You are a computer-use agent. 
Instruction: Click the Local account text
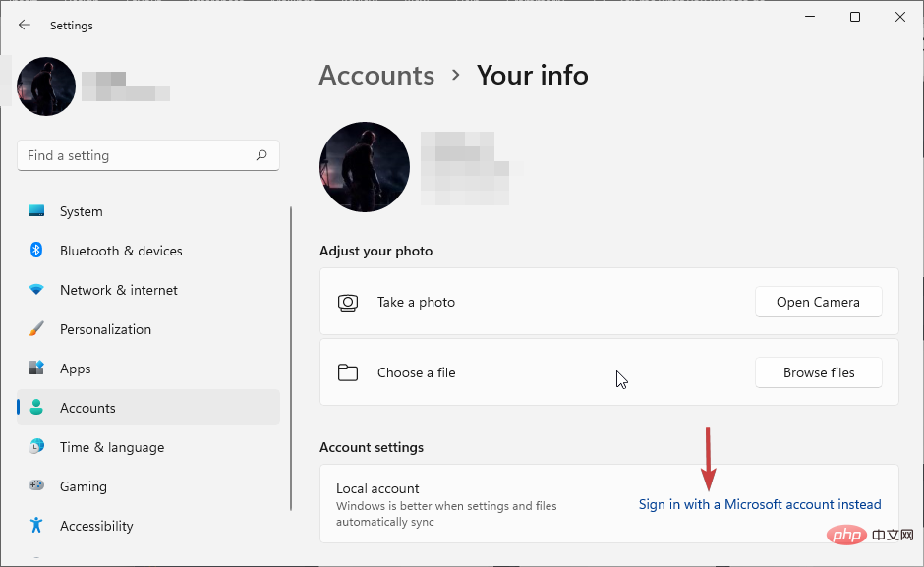pos(377,488)
